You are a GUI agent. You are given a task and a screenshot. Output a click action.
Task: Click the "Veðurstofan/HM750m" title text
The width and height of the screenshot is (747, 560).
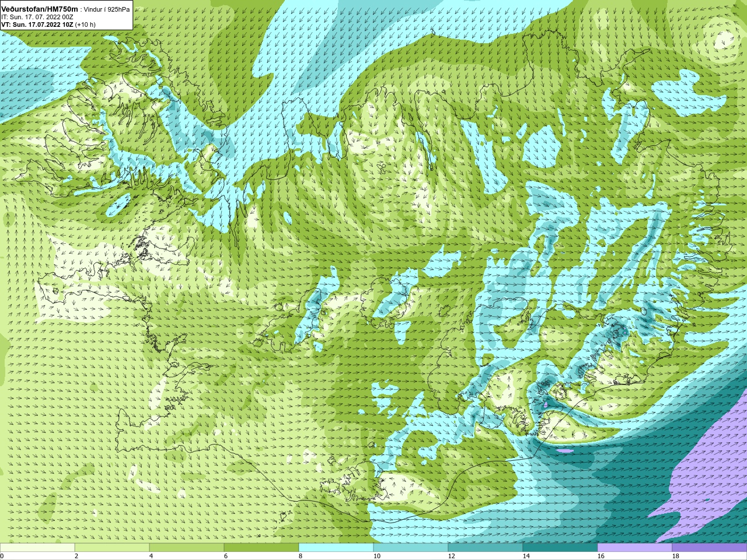tap(39, 9)
